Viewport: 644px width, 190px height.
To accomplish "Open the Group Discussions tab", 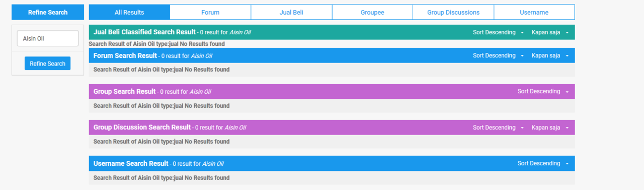I will point(453,12).
